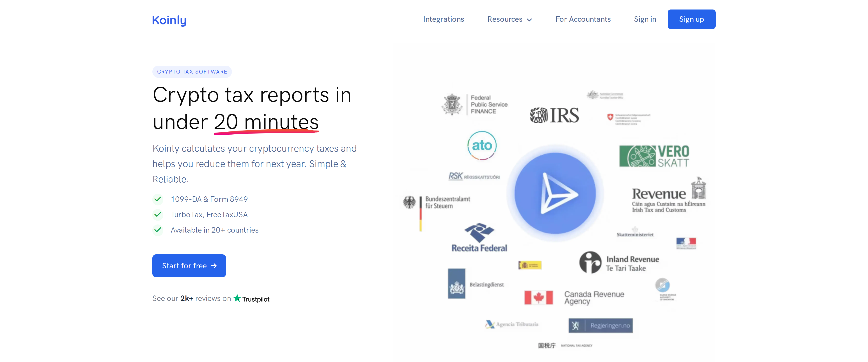
Task: Click the Australian Government logo
Action: pos(605,95)
